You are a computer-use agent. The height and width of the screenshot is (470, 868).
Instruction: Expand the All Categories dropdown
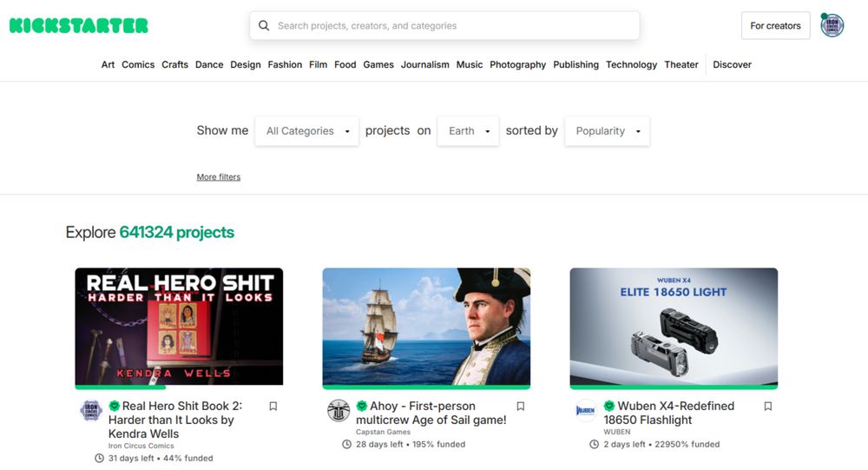306,131
